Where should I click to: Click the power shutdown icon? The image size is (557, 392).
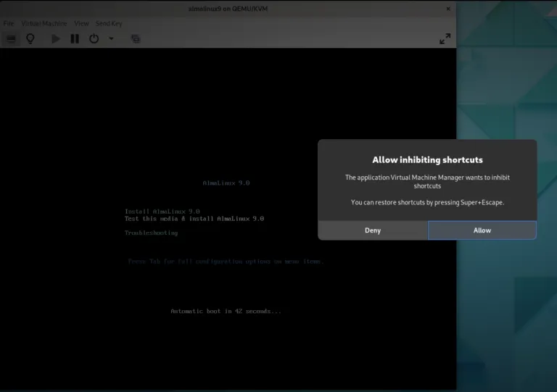click(x=94, y=38)
